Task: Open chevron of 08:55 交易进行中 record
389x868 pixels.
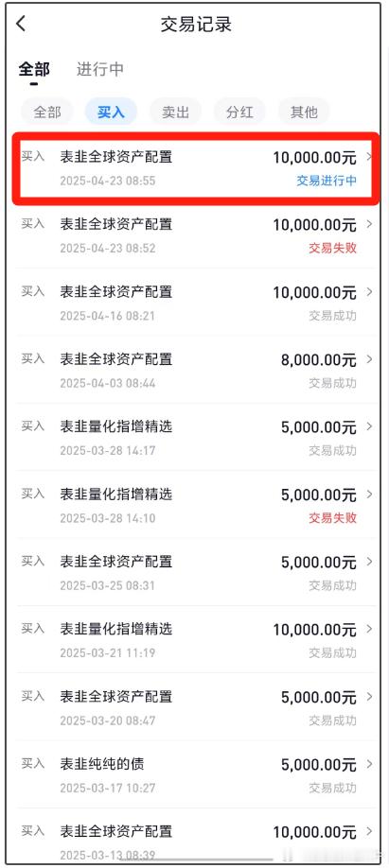Action: pyautogui.click(x=369, y=157)
